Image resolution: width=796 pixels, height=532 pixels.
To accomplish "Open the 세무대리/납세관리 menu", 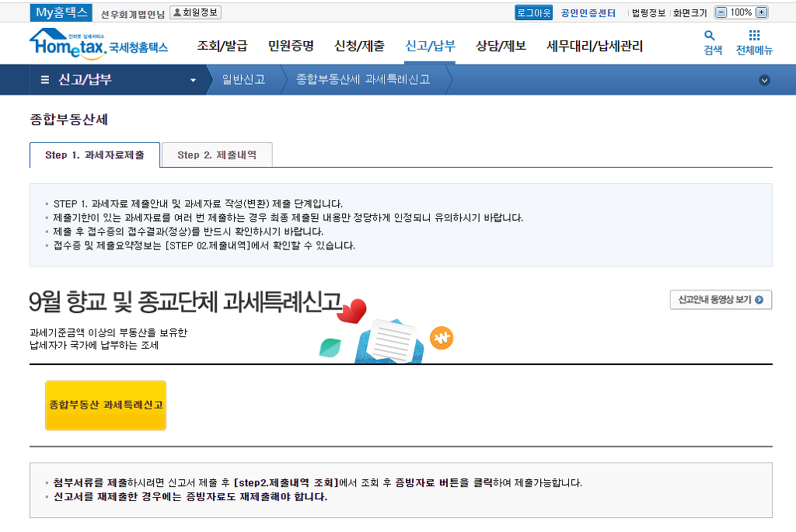I will [x=595, y=46].
